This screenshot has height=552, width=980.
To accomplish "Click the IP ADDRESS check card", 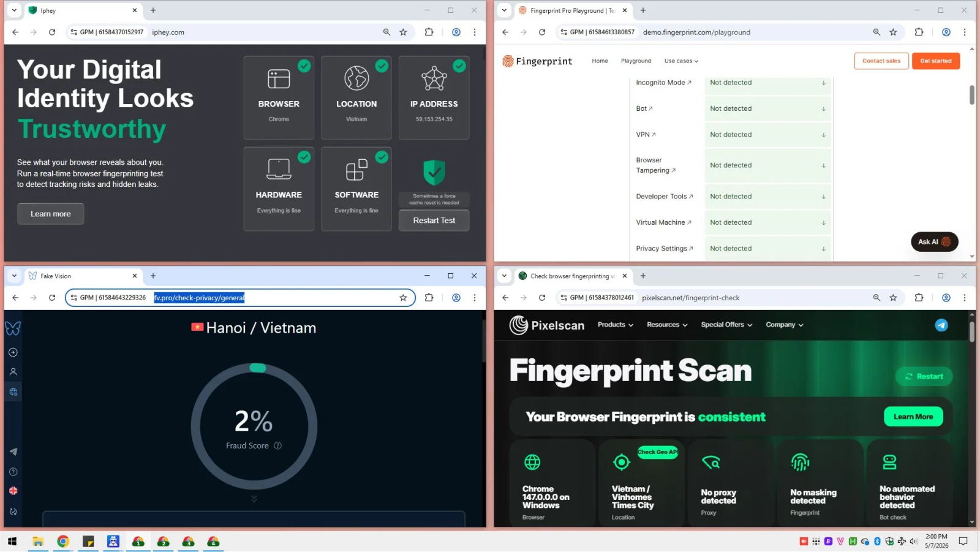I will point(434,98).
